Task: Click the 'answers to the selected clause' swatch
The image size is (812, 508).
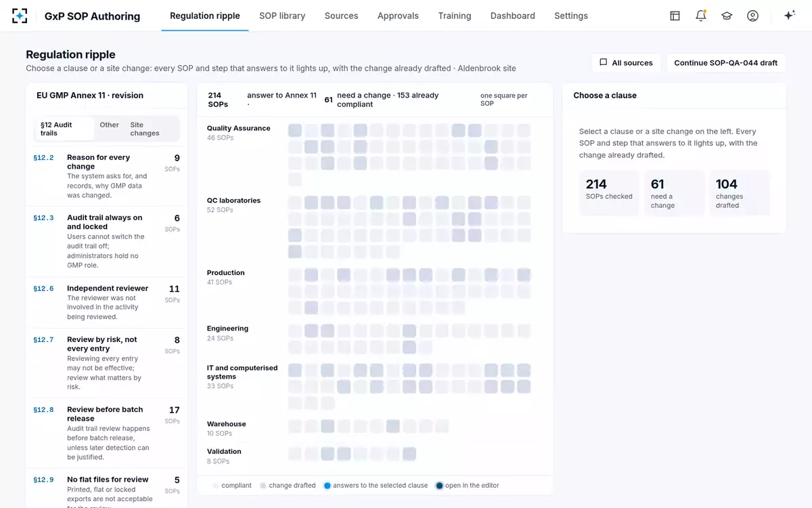Action: [328, 486]
